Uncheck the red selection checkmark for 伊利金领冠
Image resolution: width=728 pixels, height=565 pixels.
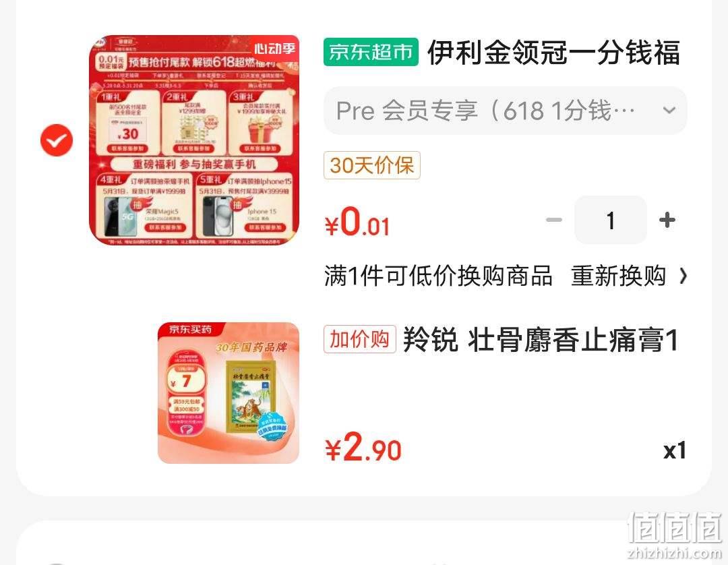click(x=57, y=140)
